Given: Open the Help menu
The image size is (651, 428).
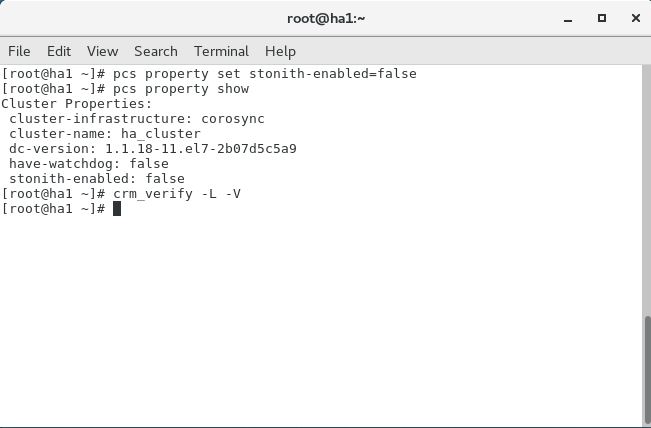Looking at the screenshot, I should pos(280,51).
